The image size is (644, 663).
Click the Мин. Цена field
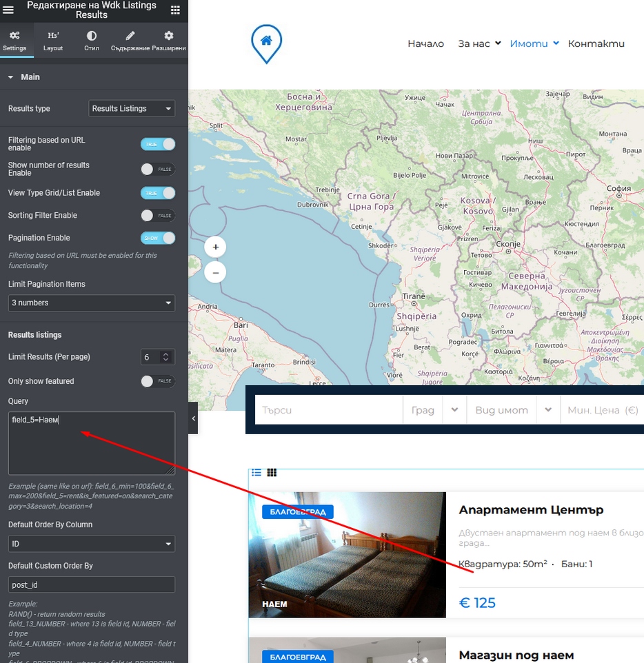click(603, 410)
